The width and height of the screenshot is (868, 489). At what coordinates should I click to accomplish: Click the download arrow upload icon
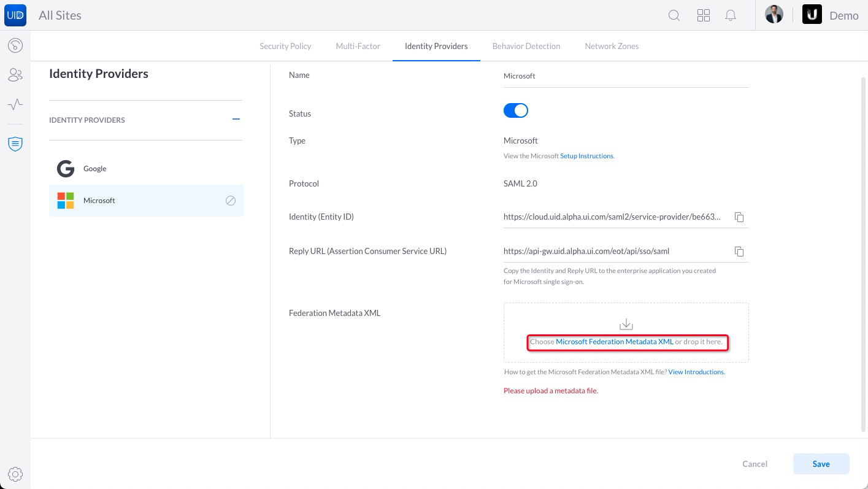pos(626,325)
